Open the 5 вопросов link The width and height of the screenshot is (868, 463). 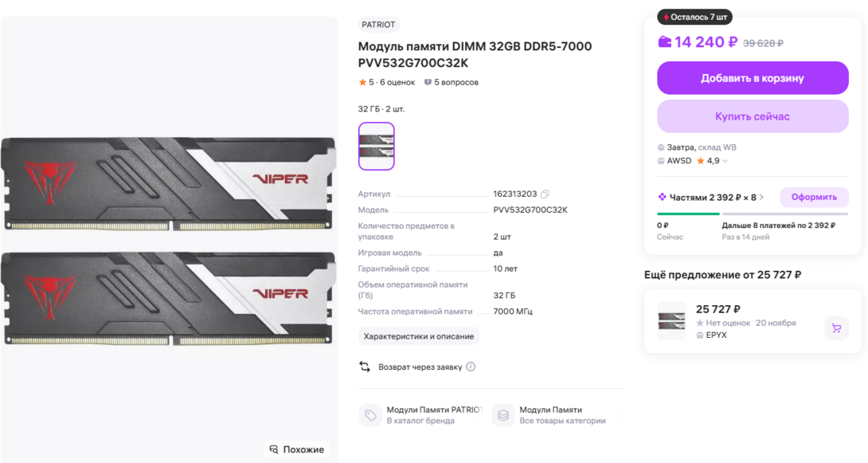click(x=456, y=82)
